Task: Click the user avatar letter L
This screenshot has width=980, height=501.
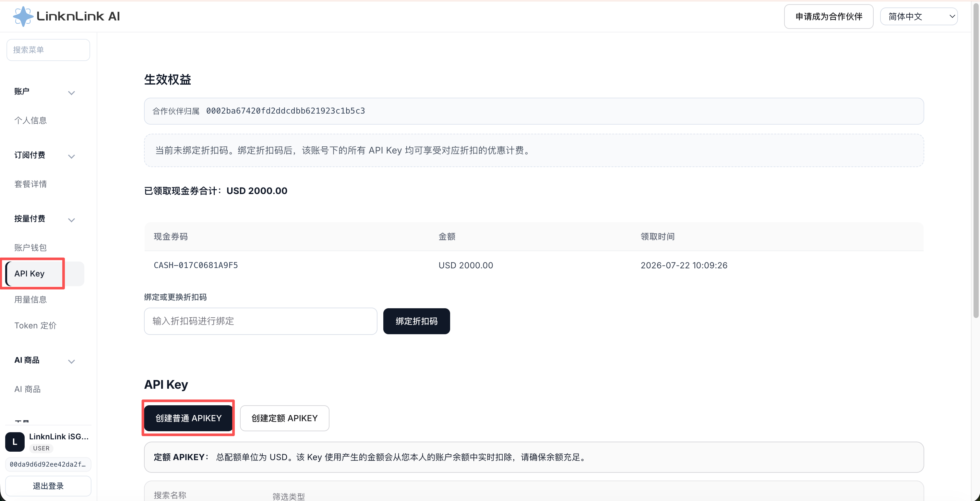Action: [x=15, y=442]
